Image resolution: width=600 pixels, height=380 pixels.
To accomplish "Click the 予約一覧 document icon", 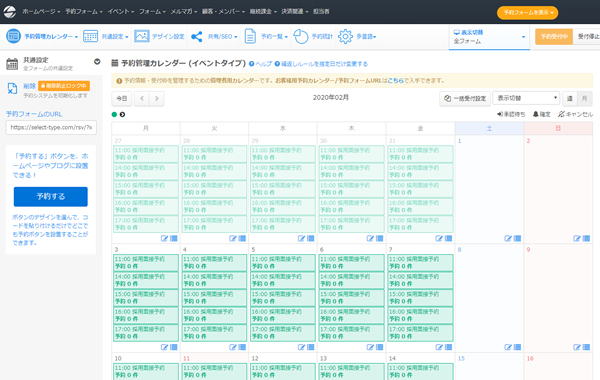I will 250,36.
